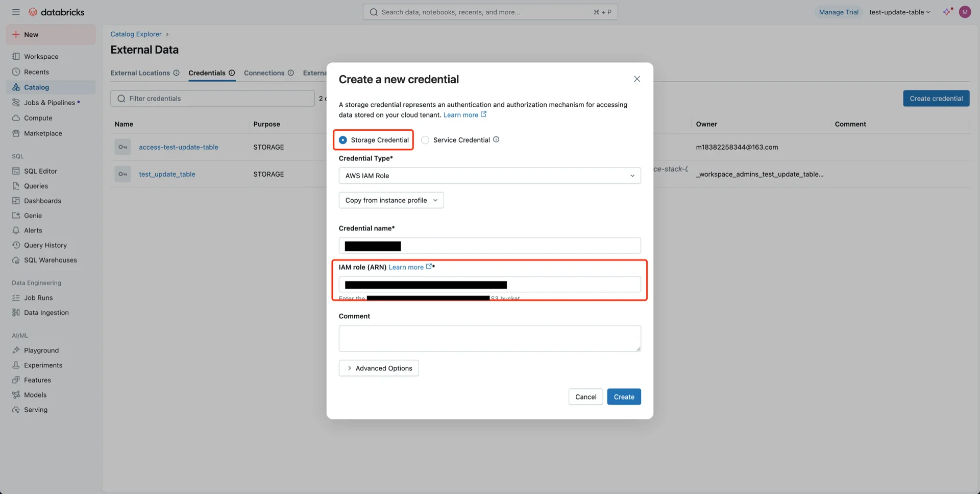Click the Catalog Explorer breadcrumb
980x494 pixels.
coord(136,34)
